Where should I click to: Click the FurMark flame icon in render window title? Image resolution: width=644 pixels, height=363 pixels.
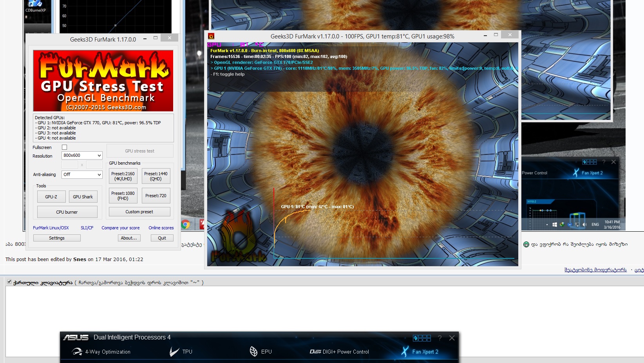[211, 36]
